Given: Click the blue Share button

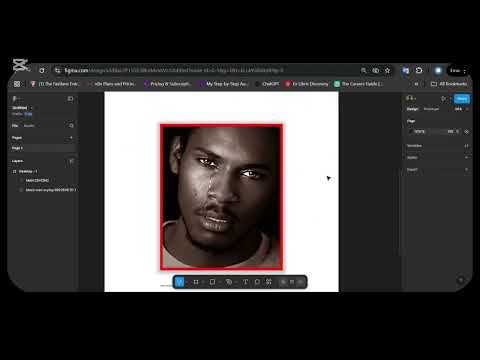Looking at the screenshot, I should 462,99.
